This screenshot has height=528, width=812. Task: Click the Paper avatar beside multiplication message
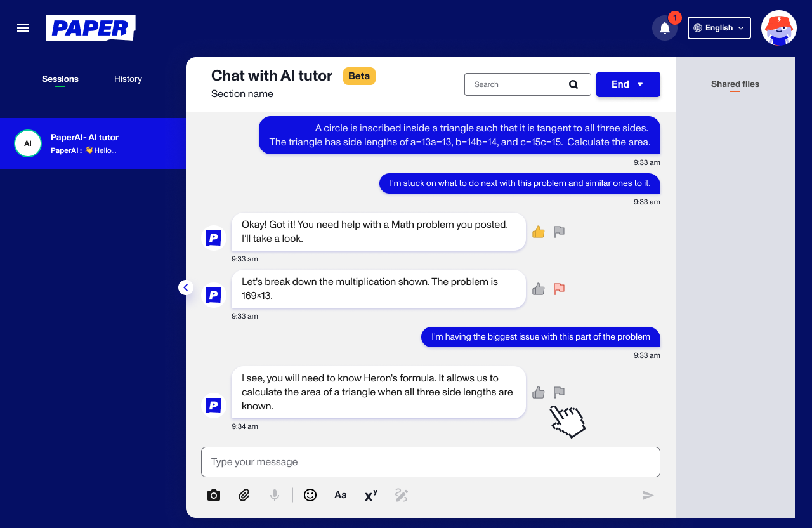214,295
